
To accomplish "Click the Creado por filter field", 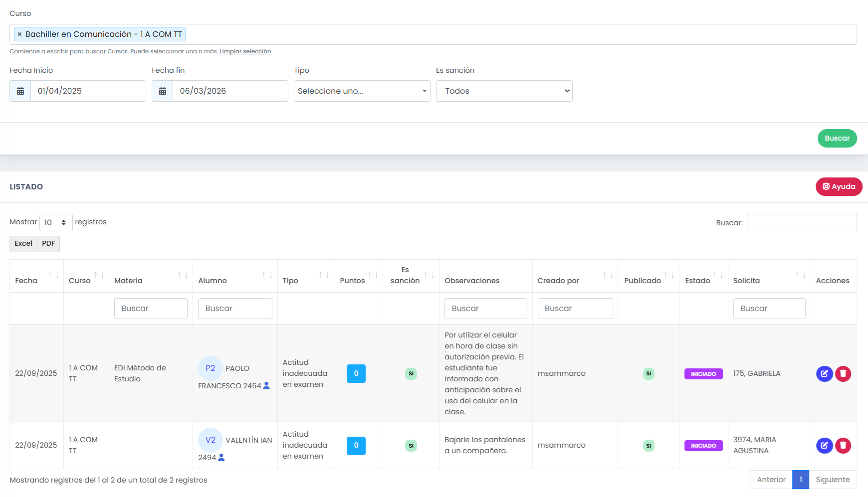I will coord(575,309).
